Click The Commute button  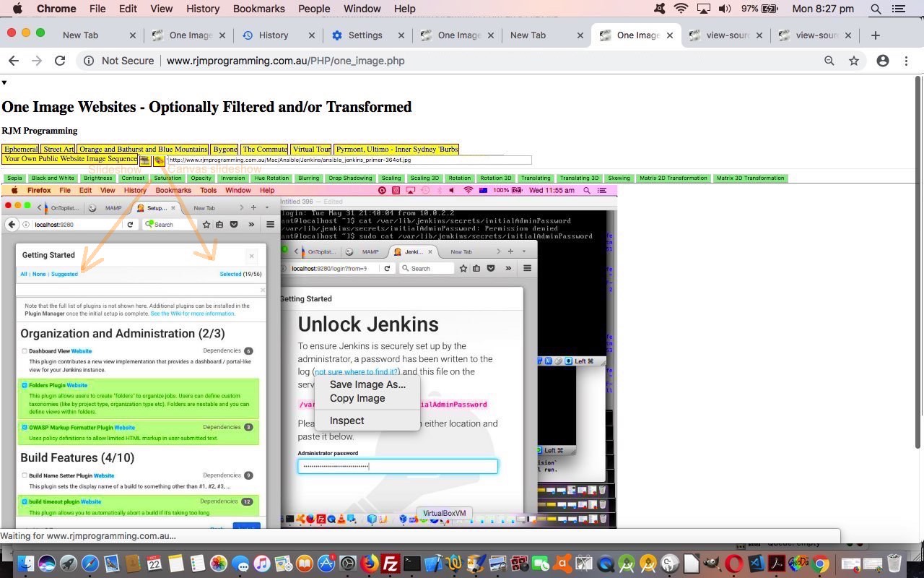coord(265,149)
